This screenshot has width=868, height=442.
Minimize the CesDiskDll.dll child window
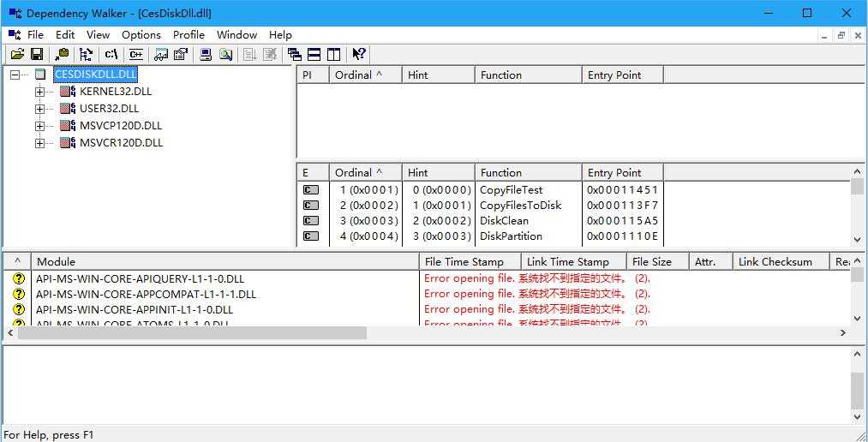[825, 35]
